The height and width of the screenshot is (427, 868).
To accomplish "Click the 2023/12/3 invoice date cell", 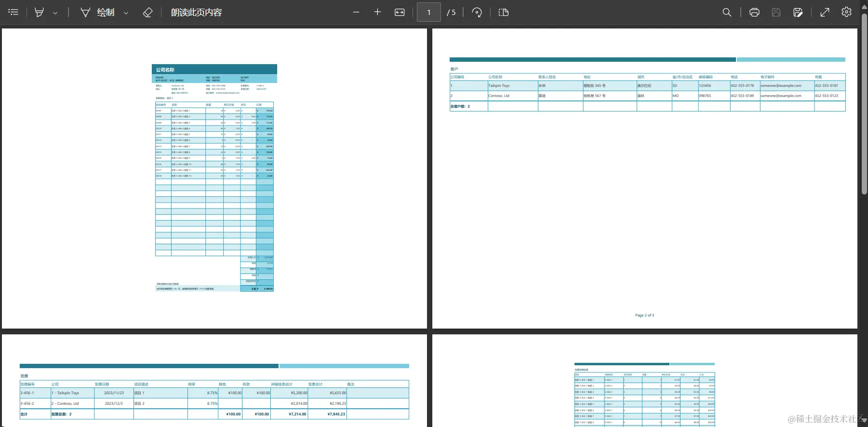I will click(x=114, y=403).
